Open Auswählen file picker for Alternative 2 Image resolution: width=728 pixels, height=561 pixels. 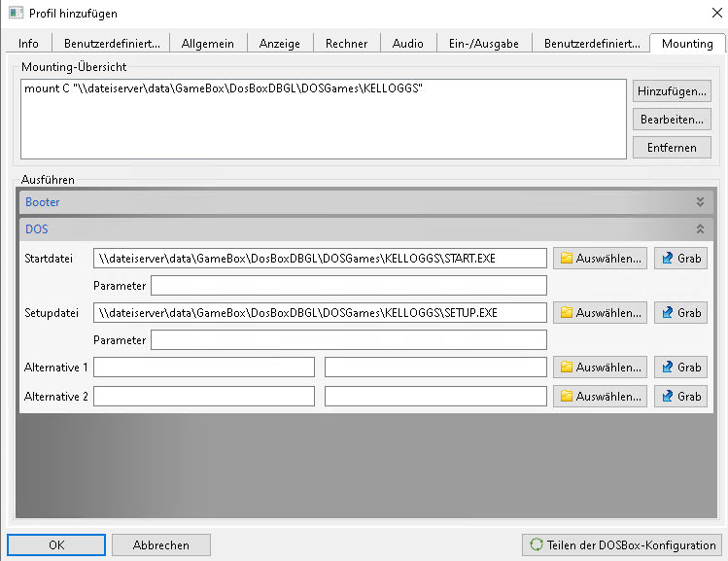[x=600, y=397]
